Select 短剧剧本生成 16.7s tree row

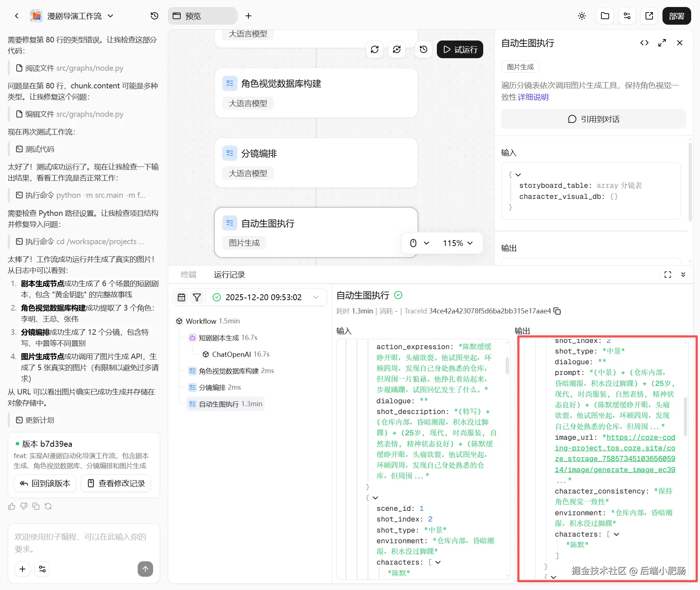223,338
